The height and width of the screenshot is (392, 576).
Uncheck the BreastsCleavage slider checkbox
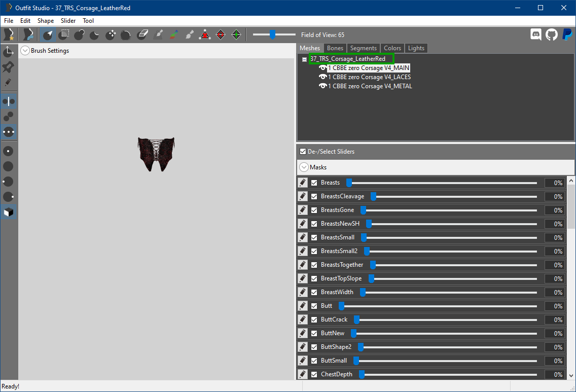coord(314,196)
